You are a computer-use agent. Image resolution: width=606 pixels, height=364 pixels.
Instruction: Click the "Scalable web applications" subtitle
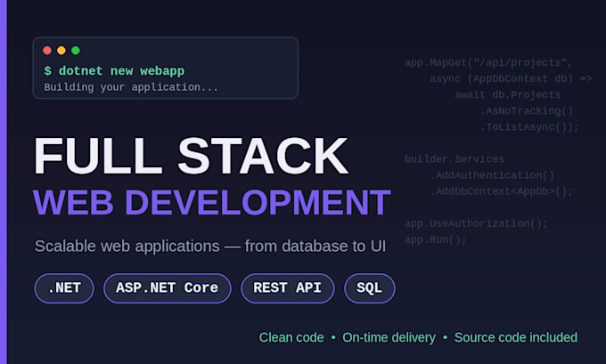point(210,247)
